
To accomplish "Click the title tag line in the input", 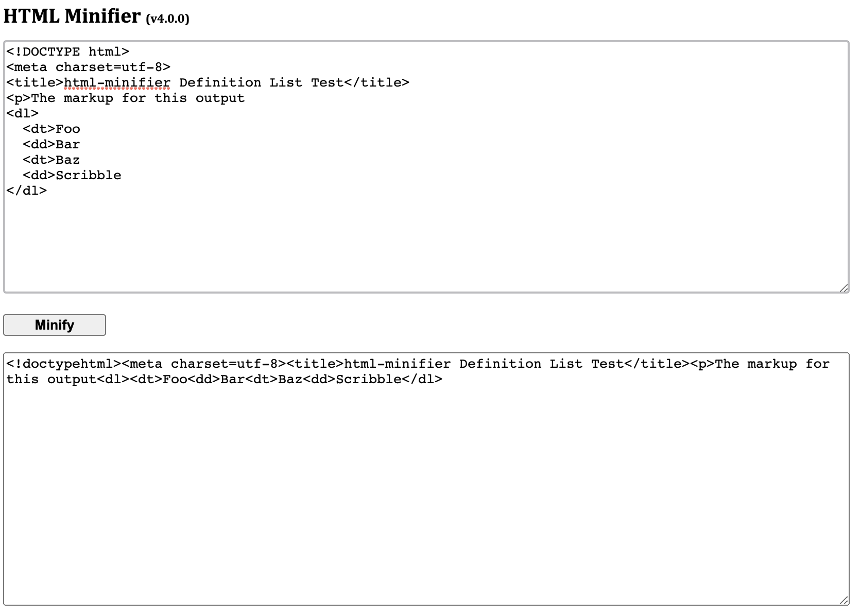I will click(206, 82).
